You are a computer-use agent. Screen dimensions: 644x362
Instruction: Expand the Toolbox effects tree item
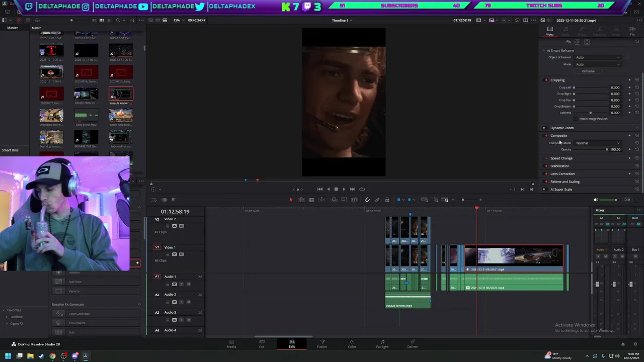pos(7,317)
